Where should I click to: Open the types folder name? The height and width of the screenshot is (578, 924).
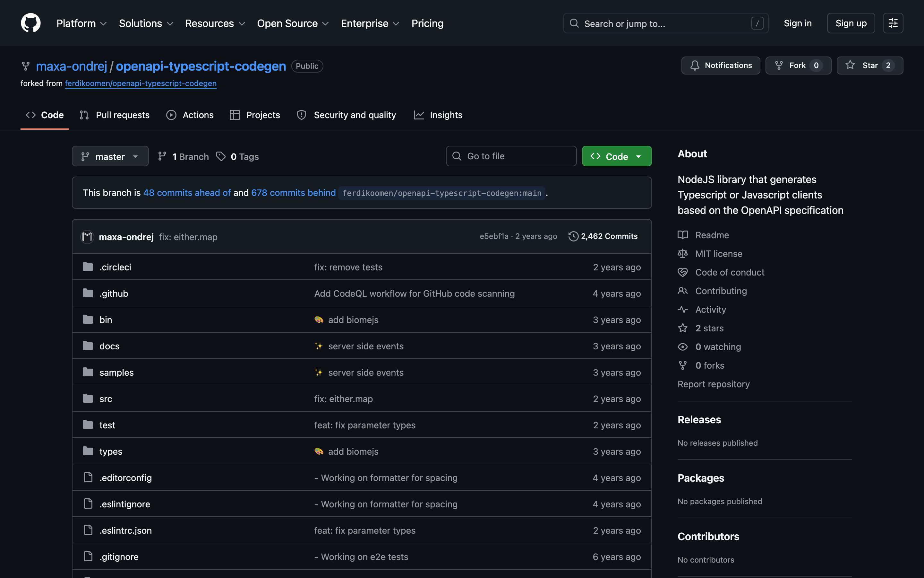[111, 451]
